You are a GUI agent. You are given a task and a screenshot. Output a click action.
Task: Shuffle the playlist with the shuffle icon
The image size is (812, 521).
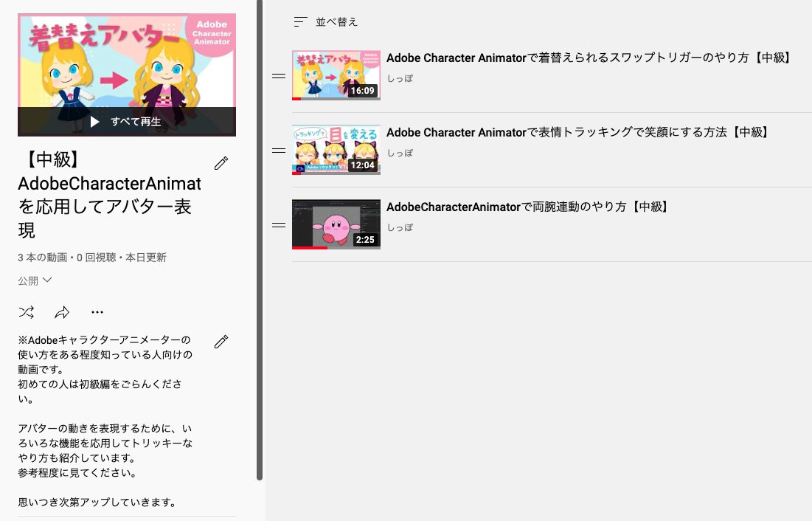tap(27, 312)
